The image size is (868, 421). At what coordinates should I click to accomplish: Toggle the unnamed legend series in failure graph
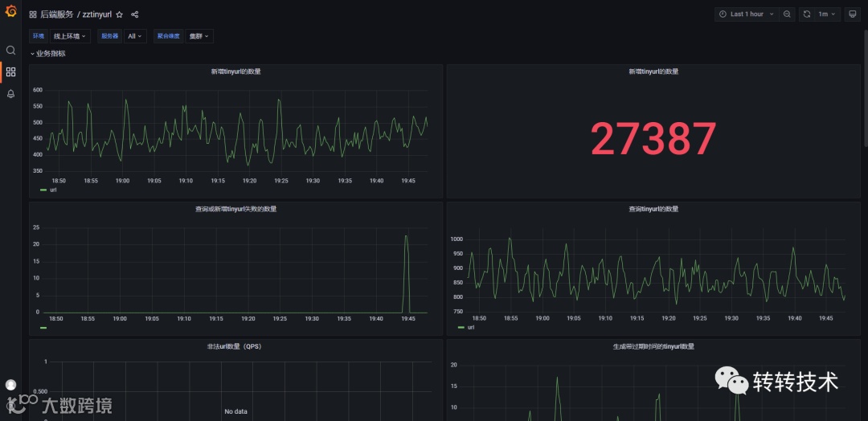pos(43,328)
